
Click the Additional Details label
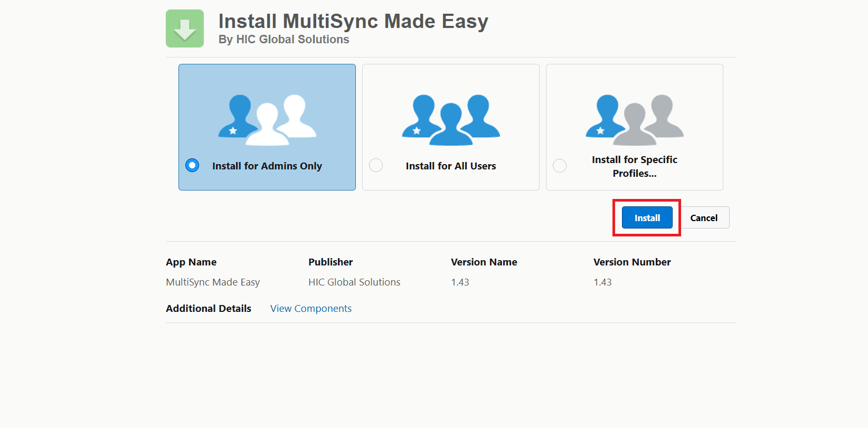pos(209,309)
